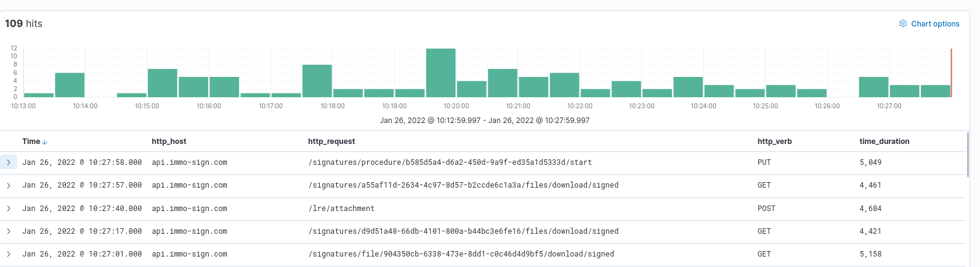This screenshot has height=267, width=980.
Task: Click the first small histogram bar at 10:13:00
Action: pos(39,95)
